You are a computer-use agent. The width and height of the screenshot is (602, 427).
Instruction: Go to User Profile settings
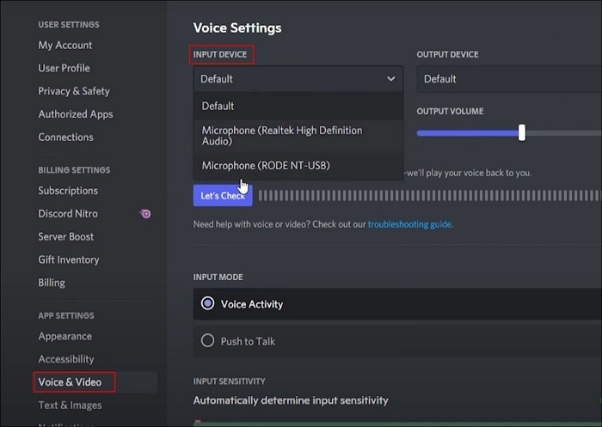[64, 68]
